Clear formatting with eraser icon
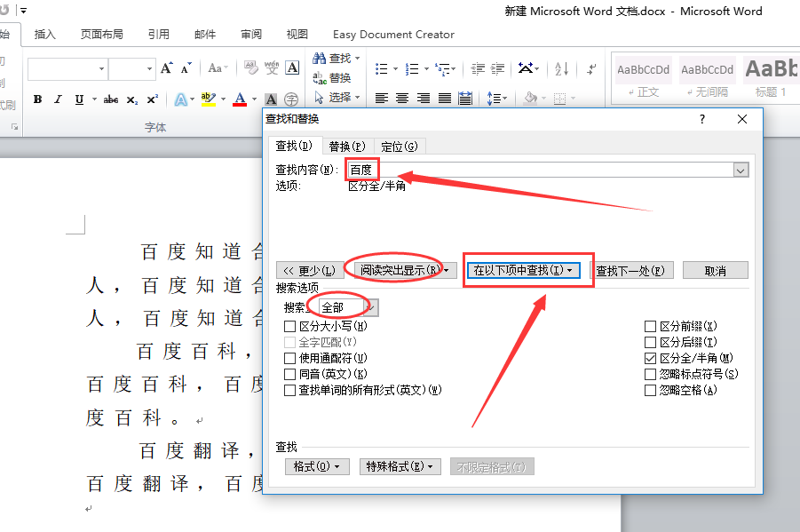This screenshot has width=800, height=532. (251, 67)
